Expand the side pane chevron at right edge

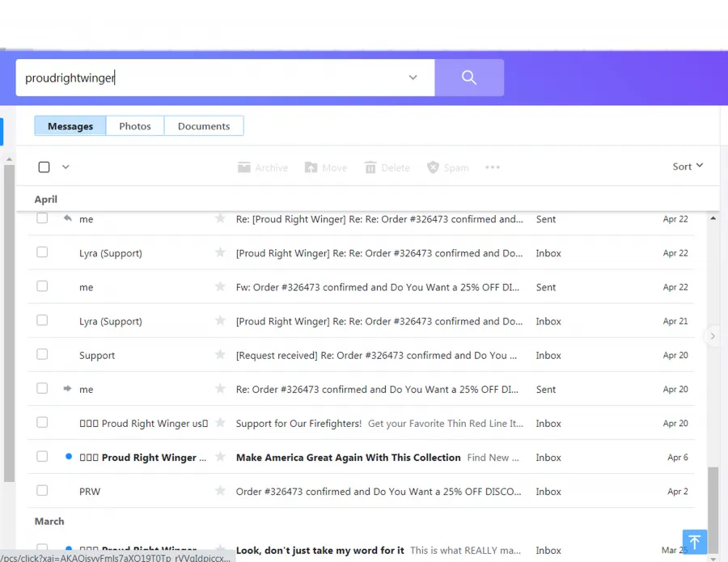point(713,336)
